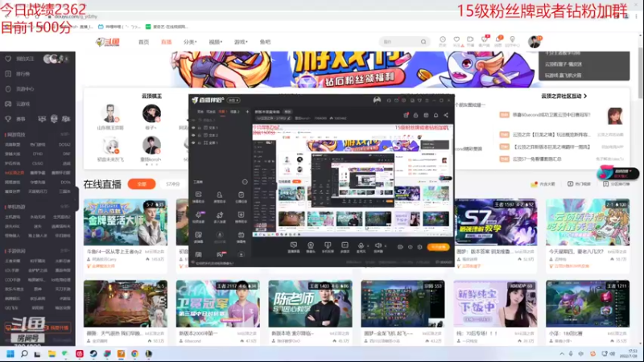Click the messages icon with orange badge in header
The width and height of the screenshot is (644, 362).
[498, 39]
